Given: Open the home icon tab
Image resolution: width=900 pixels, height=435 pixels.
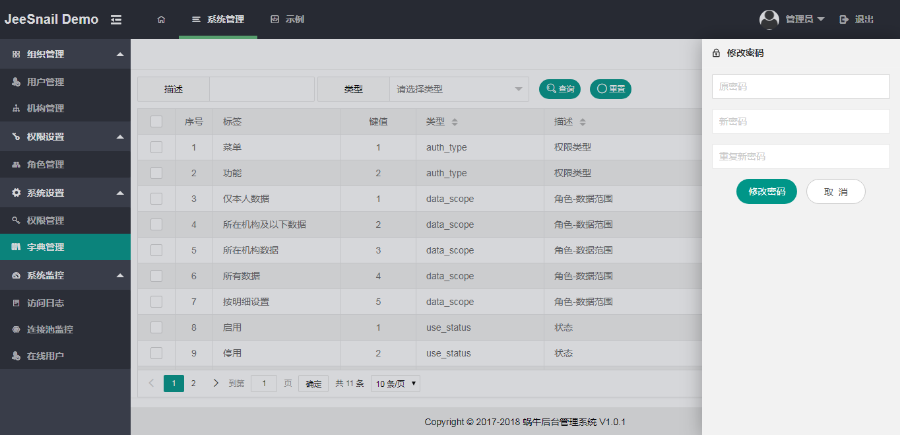Looking at the screenshot, I should tap(161, 20).
